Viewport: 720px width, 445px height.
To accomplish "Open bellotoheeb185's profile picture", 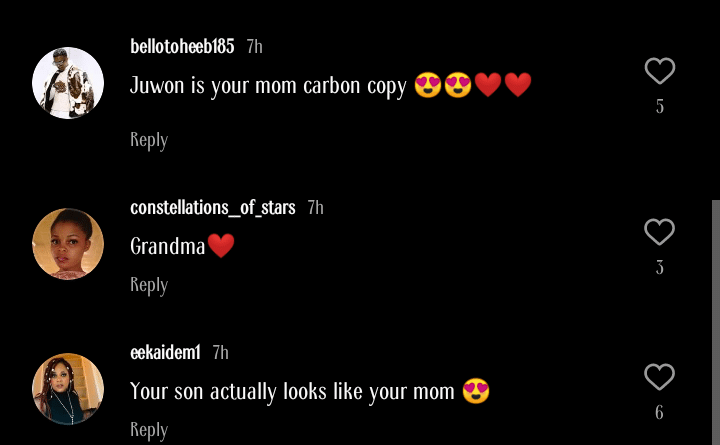I will [68, 83].
